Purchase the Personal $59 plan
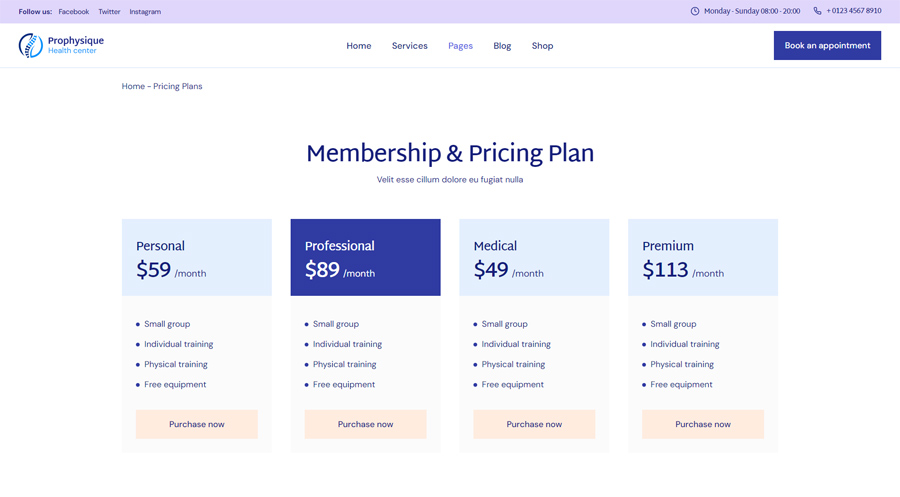The width and height of the screenshot is (900, 497). [x=197, y=424]
